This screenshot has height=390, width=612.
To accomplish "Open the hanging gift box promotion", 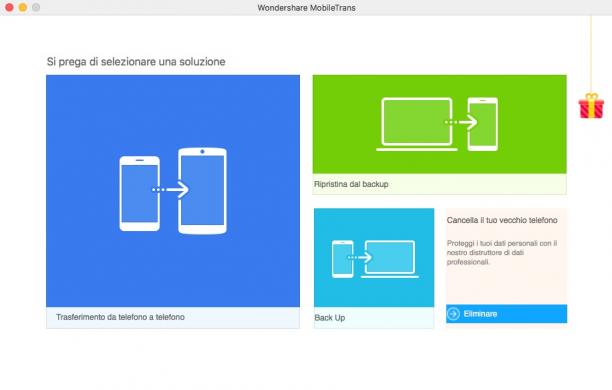I will click(x=591, y=105).
